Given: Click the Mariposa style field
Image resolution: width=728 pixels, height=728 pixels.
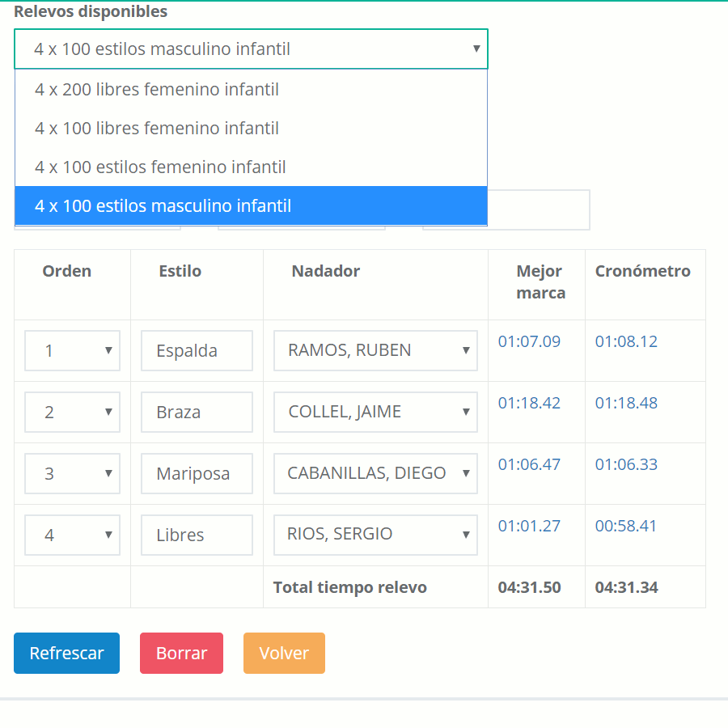Looking at the screenshot, I should point(197,473).
